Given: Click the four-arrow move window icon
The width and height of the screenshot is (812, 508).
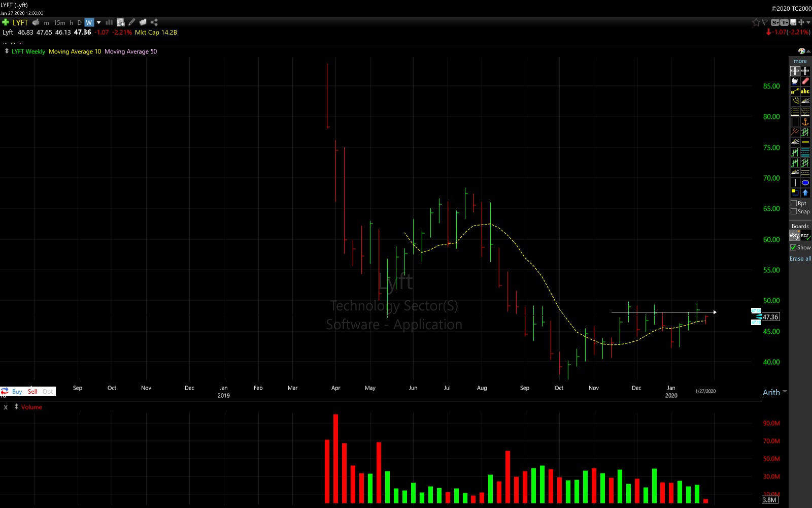Looking at the screenshot, I should point(801,22).
